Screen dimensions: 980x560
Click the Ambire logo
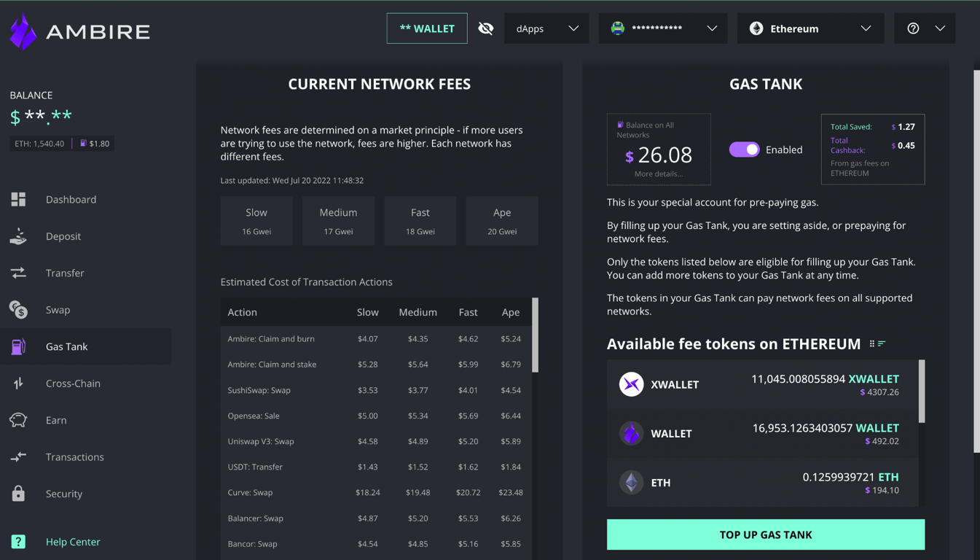pos(79,31)
